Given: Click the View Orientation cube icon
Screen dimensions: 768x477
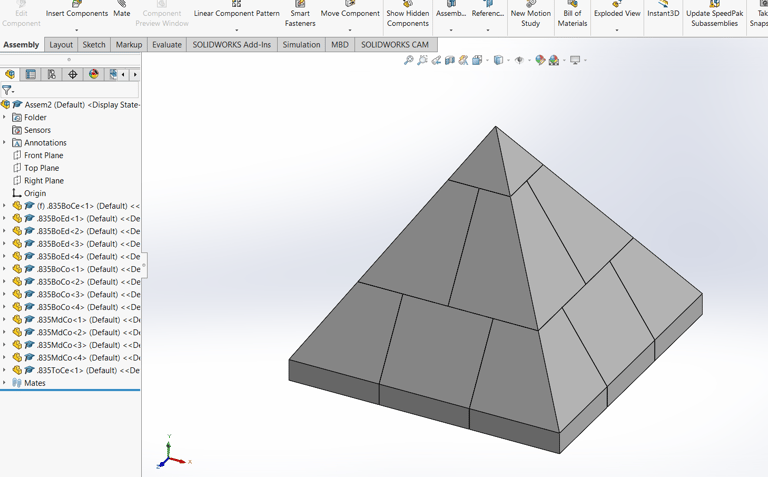Looking at the screenshot, I should [x=477, y=60].
